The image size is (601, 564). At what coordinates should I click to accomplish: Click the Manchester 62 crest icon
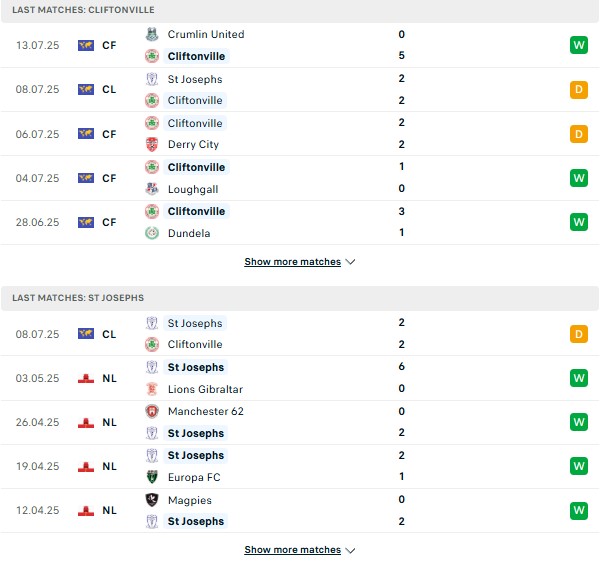(x=152, y=411)
